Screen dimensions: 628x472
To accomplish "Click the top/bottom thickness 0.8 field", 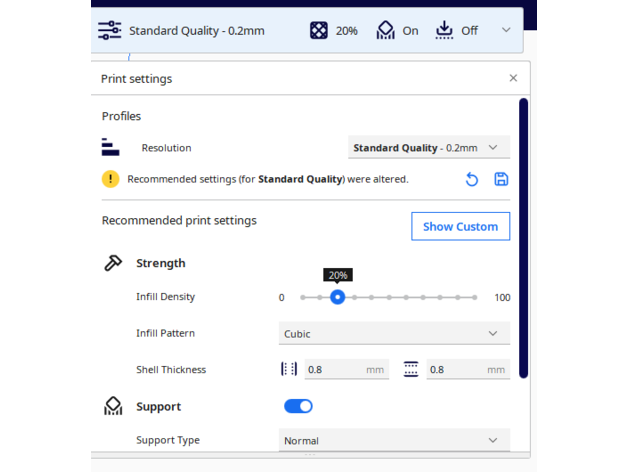I will click(467, 370).
